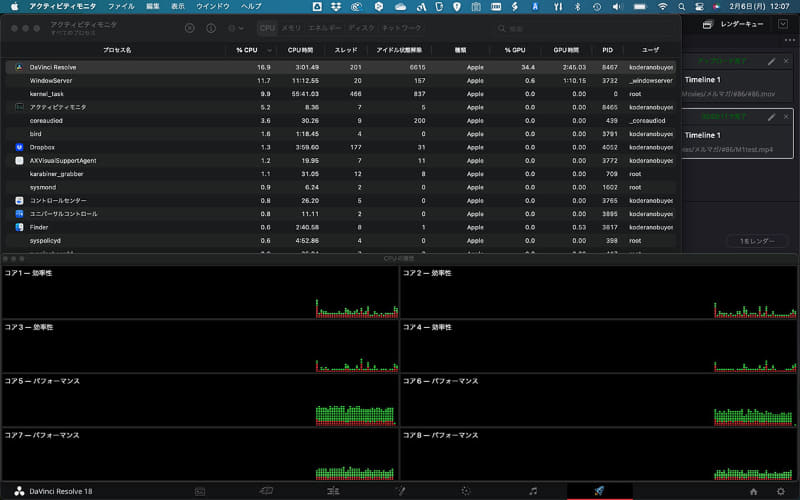Open the Dropbox menu bar icon
This screenshot has height=500, width=800.
tap(336, 6)
